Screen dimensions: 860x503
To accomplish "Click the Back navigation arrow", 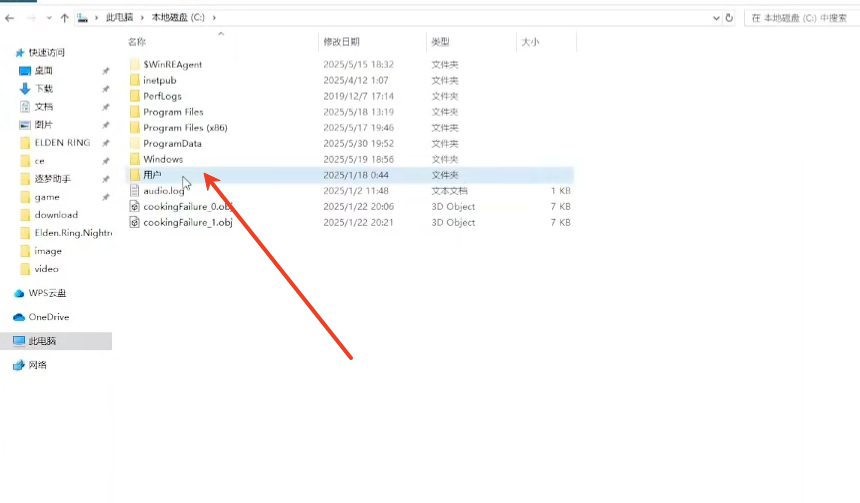I will point(9,18).
